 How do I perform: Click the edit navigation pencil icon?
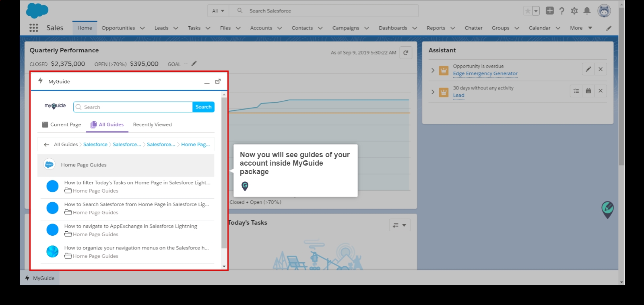pyautogui.click(x=609, y=28)
